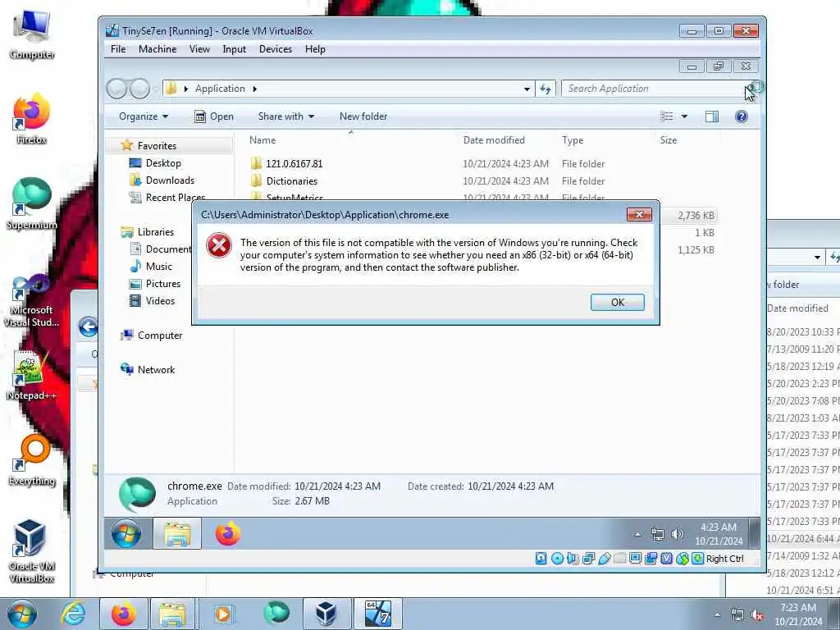Viewport: 840px width, 630px height.
Task: Show hidden icons in guest tray
Action: 637,534
